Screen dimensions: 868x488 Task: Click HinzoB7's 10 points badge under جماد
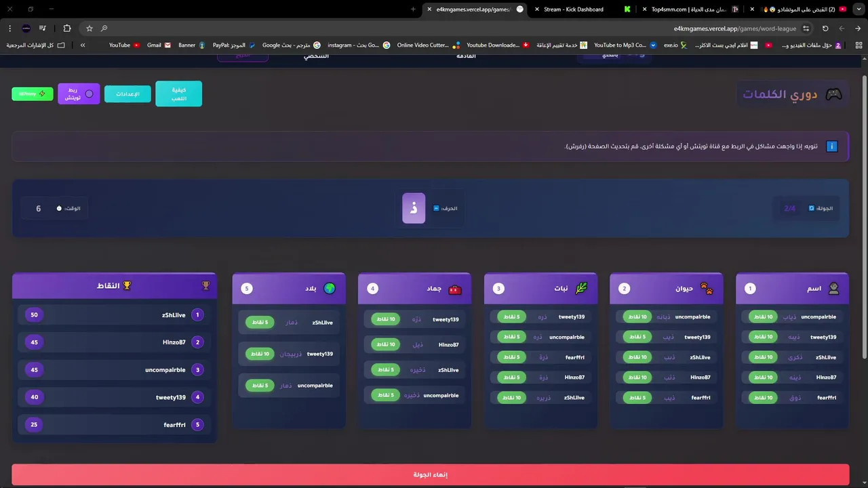point(386,344)
